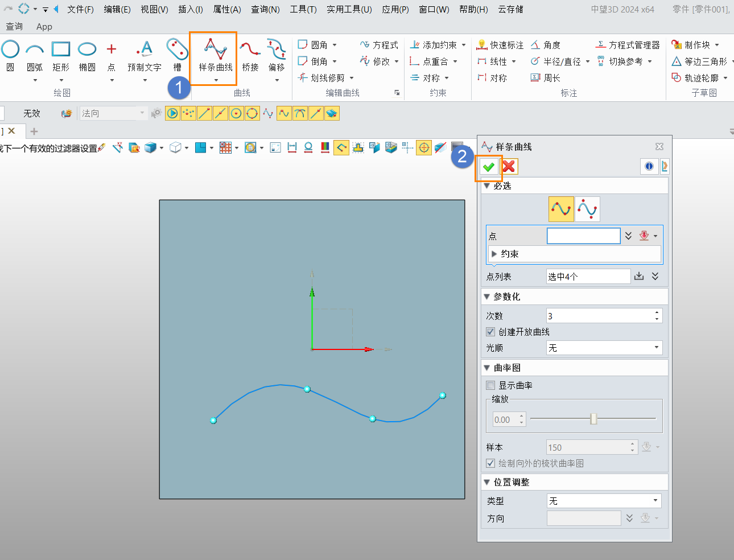This screenshot has height=560, width=734.
Task: Click the 快速标注 quick dimension tool
Action: [x=500, y=45]
